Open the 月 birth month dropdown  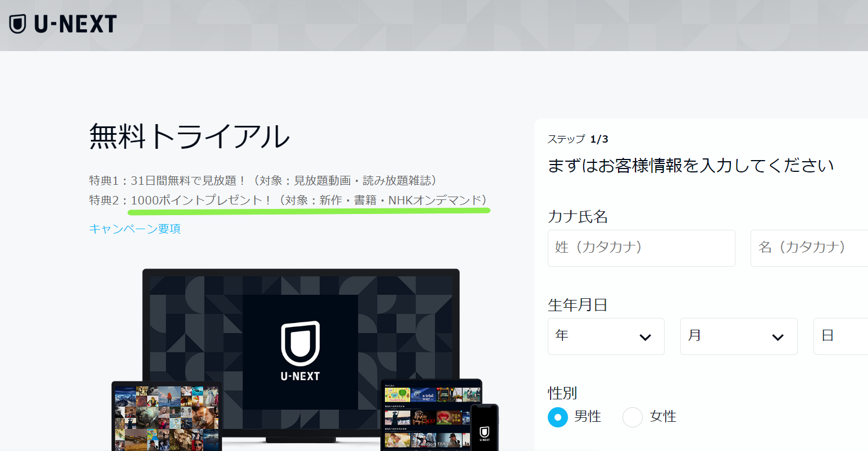[739, 336]
